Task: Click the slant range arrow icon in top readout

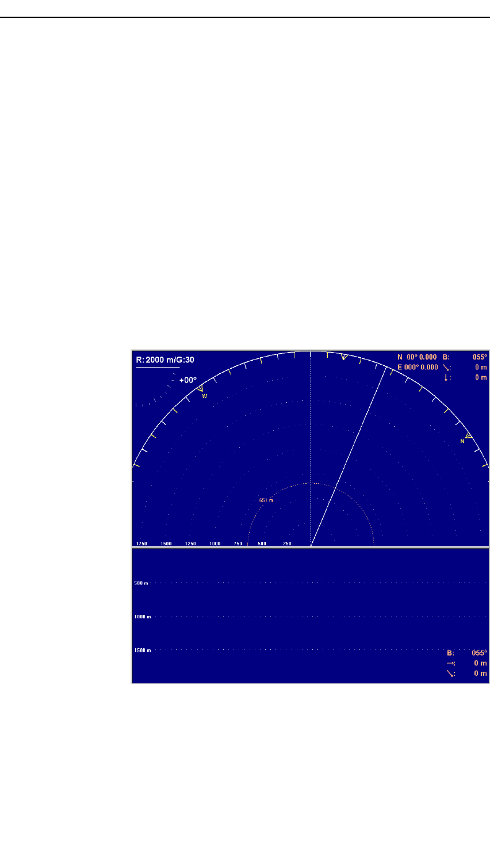Action: point(446,367)
